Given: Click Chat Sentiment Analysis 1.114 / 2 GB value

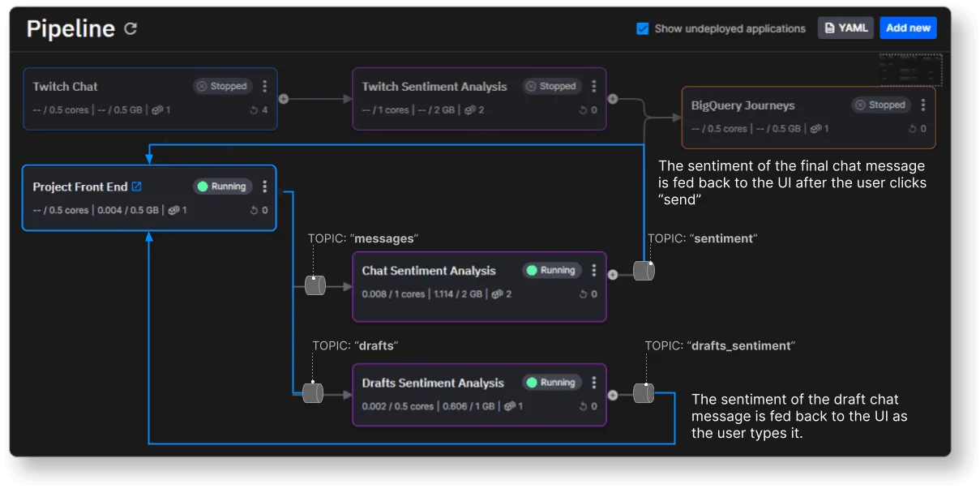Looking at the screenshot, I should (457, 294).
